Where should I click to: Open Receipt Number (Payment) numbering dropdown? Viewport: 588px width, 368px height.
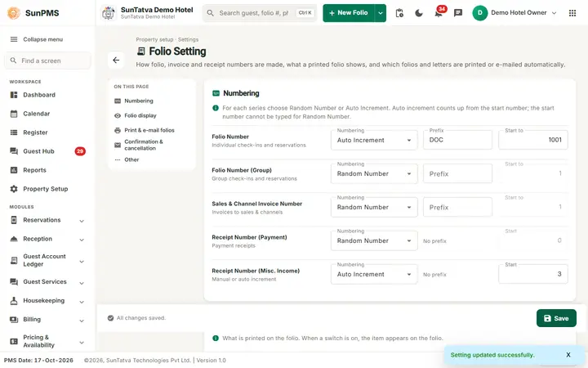coord(374,240)
